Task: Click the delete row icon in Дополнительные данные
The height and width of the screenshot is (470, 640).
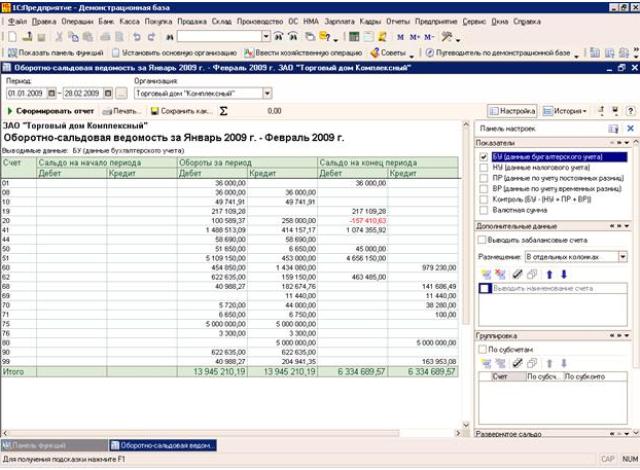Action: pos(500,275)
